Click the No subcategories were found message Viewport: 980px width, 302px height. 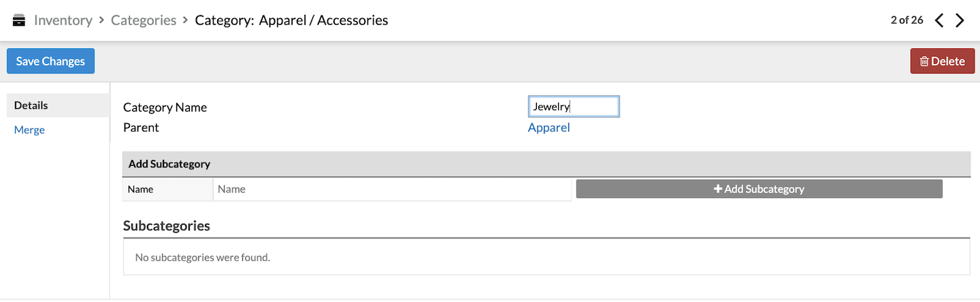point(203,257)
